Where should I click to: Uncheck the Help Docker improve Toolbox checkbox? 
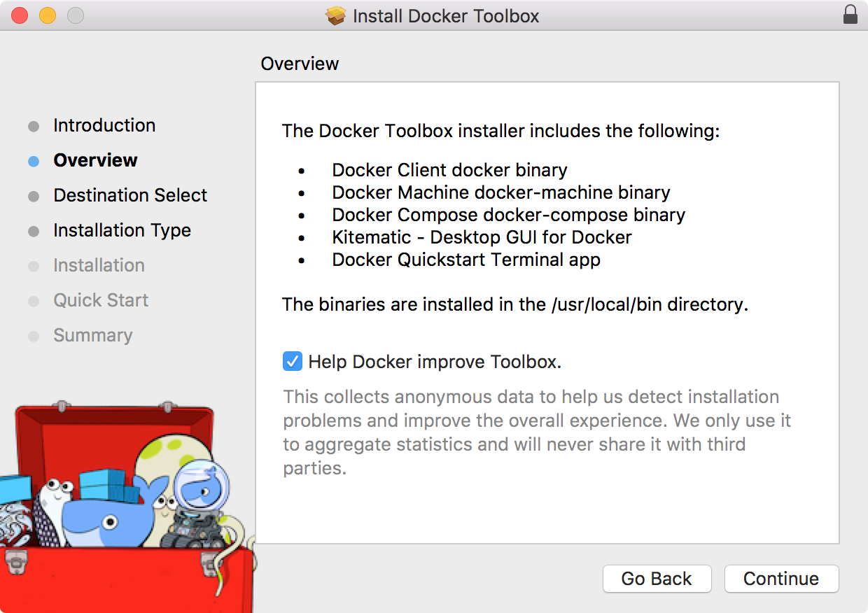pos(292,362)
